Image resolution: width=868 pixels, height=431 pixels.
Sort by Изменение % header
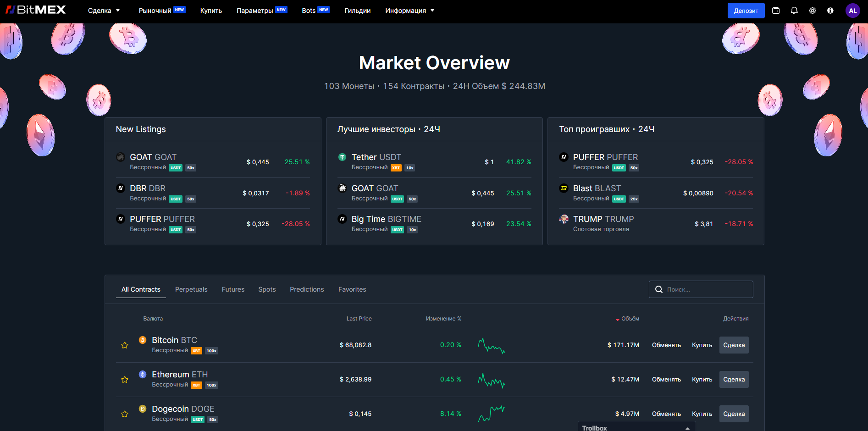(x=443, y=319)
